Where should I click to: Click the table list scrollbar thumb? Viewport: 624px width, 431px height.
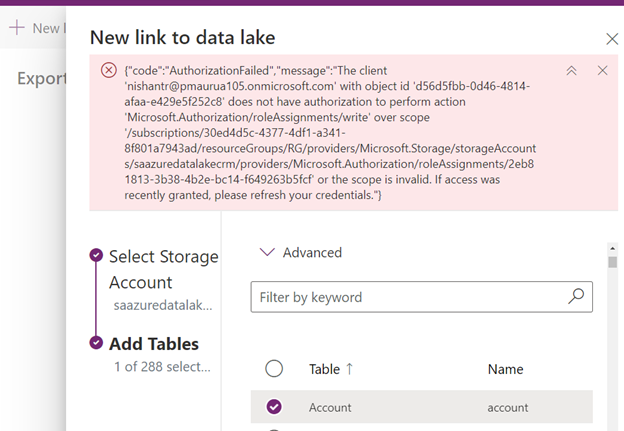pos(612,262)
